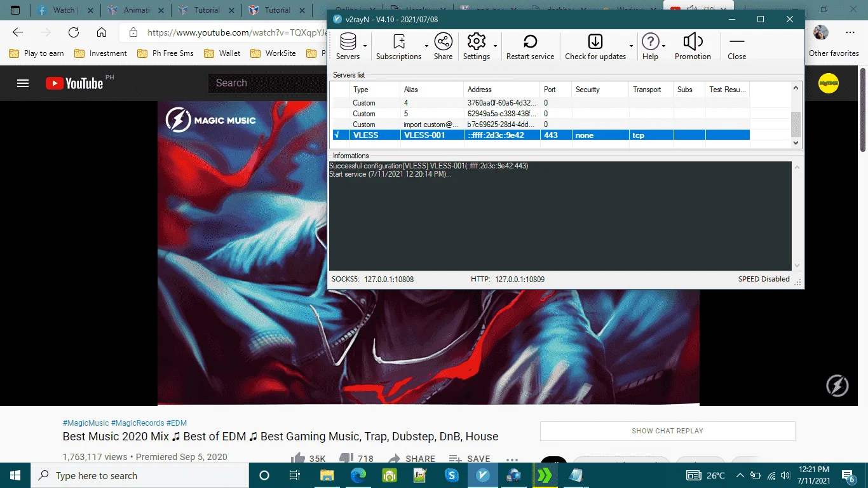Viewport: 868px width, 488px height.
Task: Click the servers list scrollbar thumb
Action: click(796, 124)
